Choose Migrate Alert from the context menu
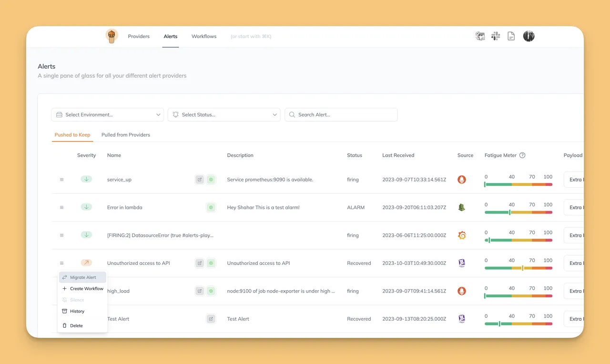Viewport: 610px width, 364px height. click(82, 277)
